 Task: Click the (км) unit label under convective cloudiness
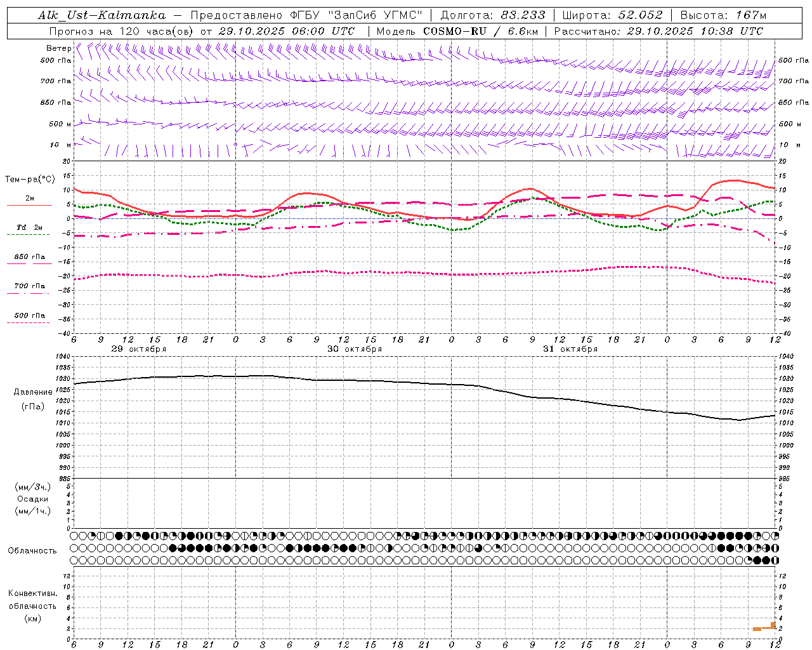pyautogui.click(x=33, y=618)
